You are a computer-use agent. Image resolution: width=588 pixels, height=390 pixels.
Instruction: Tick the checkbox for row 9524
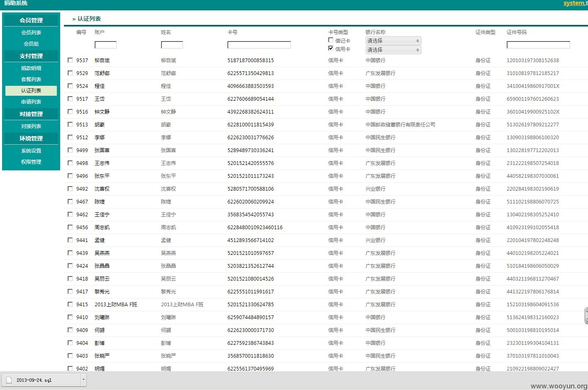(x=70, y=86)
